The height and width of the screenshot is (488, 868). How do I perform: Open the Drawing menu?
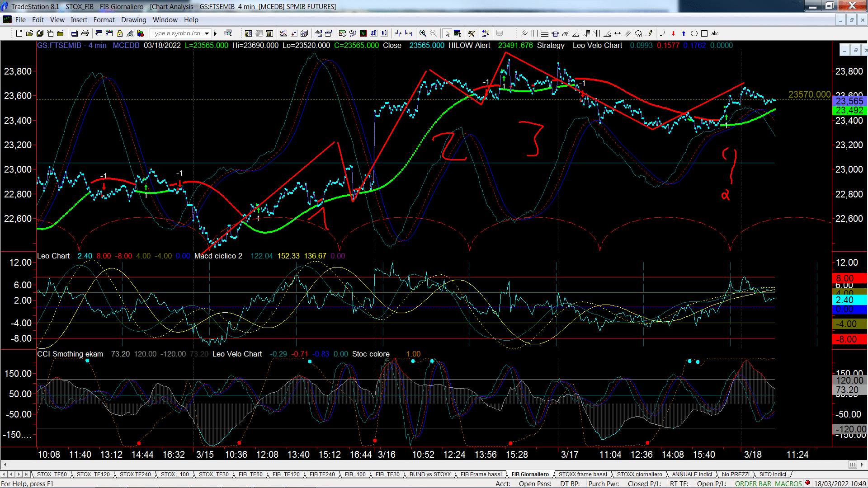click(x=133, y=20)
